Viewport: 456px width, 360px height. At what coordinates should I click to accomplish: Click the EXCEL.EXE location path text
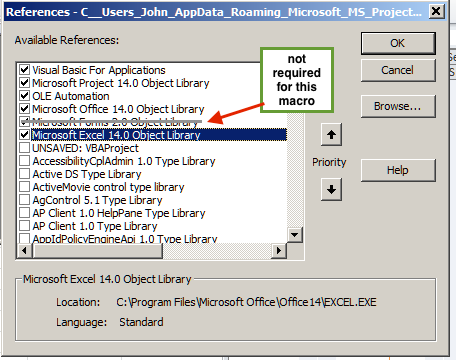(x=246, y=302)
